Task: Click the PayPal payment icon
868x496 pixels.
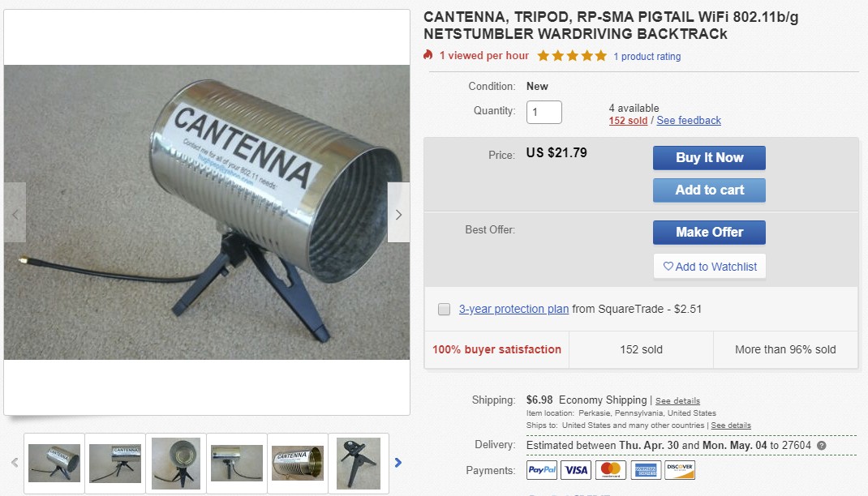Action: point(542,470)
